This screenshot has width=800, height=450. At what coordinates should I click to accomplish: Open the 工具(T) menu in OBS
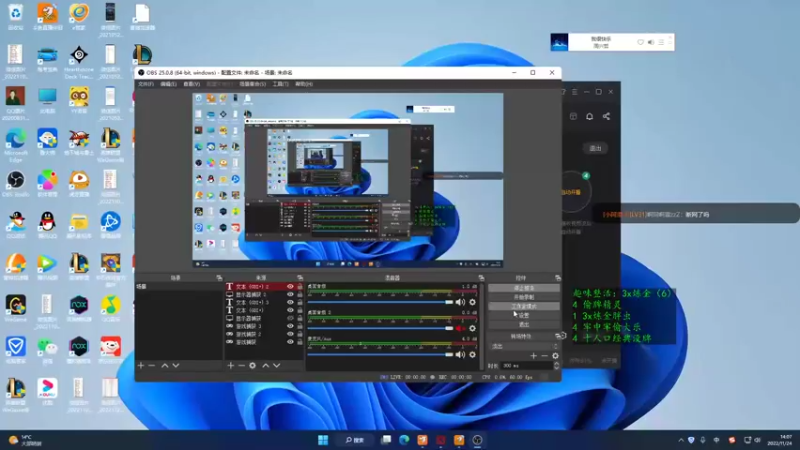click(x=281, y=84)
